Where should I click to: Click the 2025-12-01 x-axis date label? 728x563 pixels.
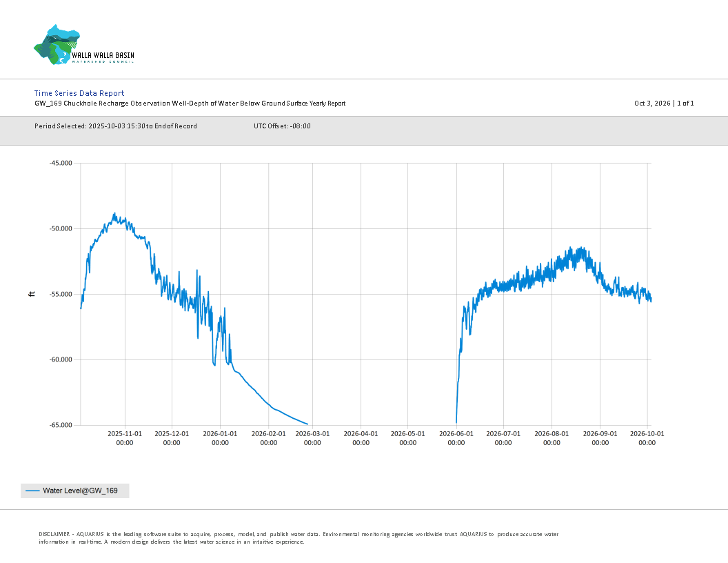[x=172, y=438]
